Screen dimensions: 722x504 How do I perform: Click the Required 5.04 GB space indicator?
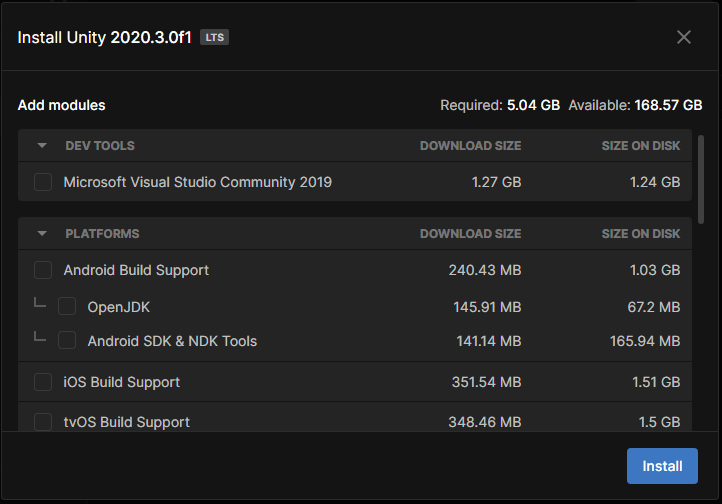500,105
